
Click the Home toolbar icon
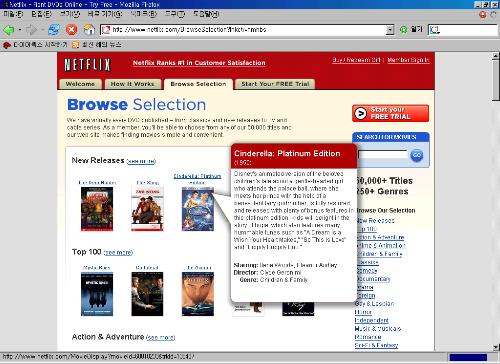(x=89, y=30)
